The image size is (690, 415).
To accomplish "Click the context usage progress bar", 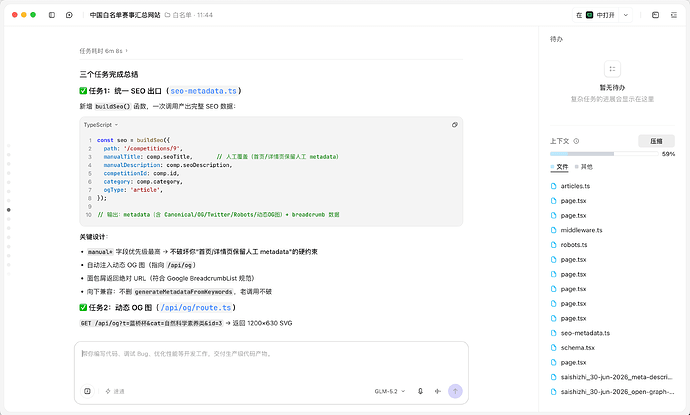I will click(x=604, y=154).
